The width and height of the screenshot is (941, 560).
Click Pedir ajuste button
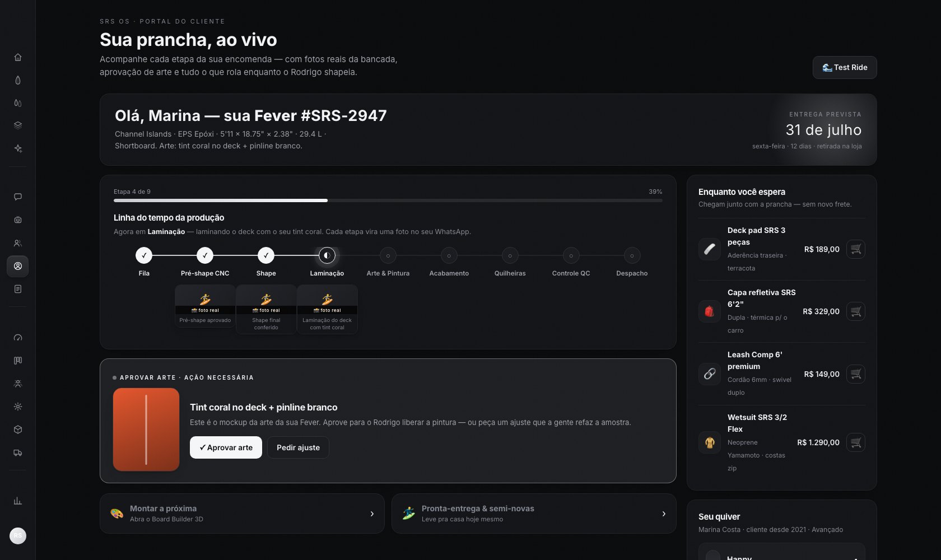click(298, 447)
